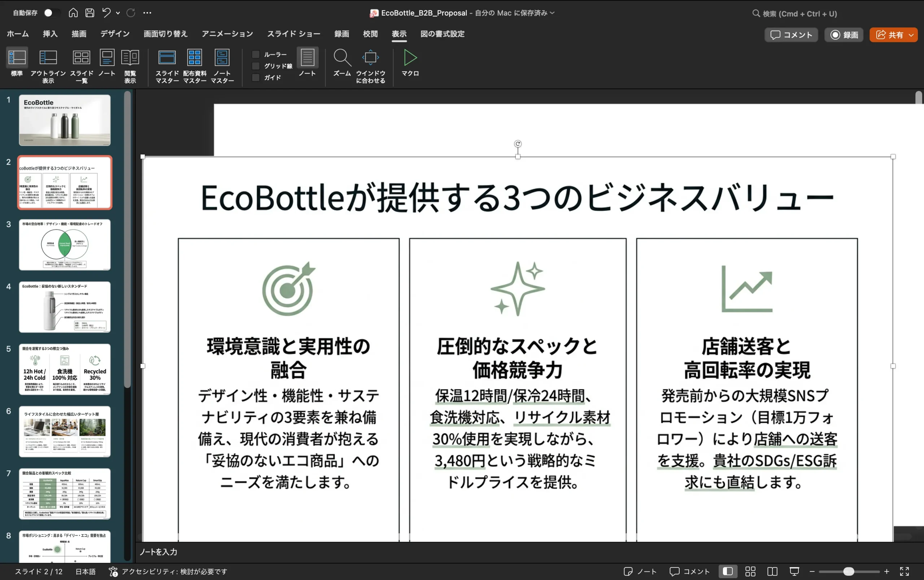The image size is (924, 580).
Task: Open Notes Master (ノートマスター)
Action: point(222,66)
